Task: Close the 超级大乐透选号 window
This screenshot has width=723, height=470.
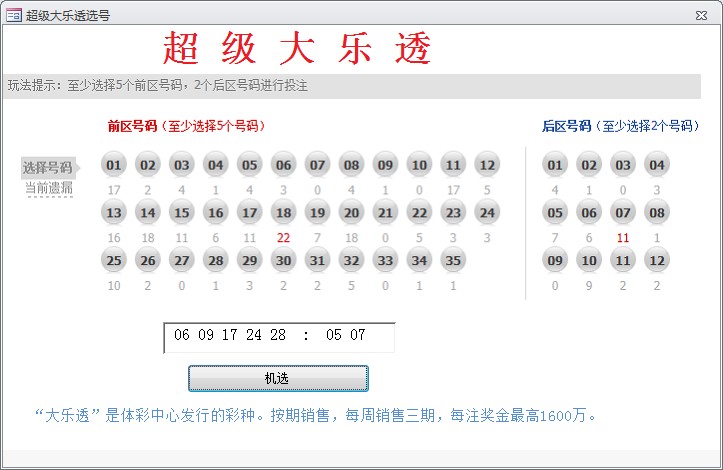Action: click(x=701, y=15)
